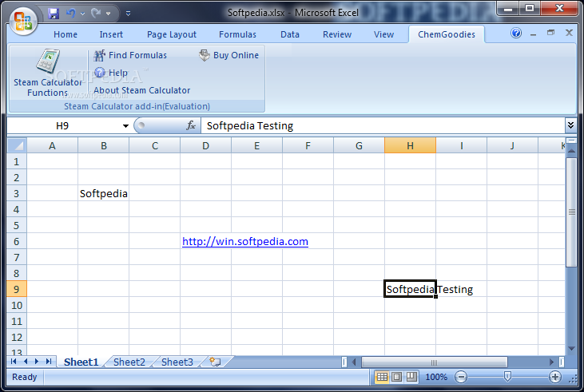Click the Find Formulas binoculars icon
Screen dimensions: 584x392
coord(99,55)
